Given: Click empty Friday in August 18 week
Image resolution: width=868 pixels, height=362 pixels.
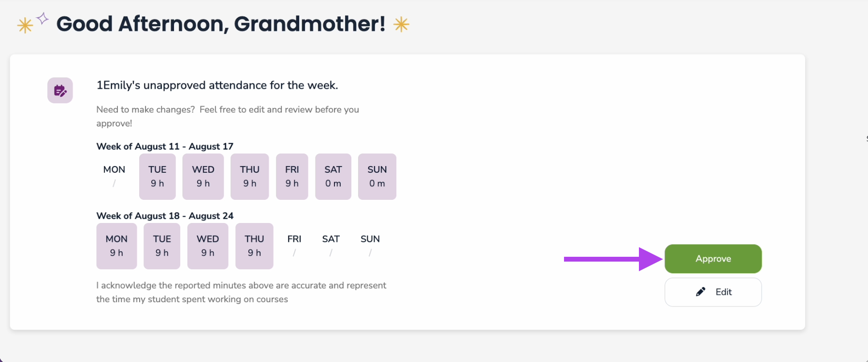Looking at the screenshot, I should 294,246.
